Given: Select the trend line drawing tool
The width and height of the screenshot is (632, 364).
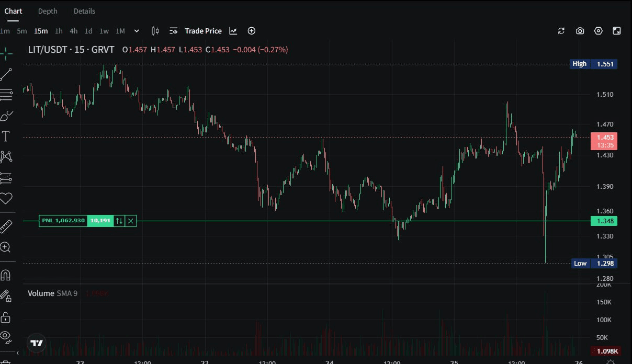Looking at the screenshot, I should coord(6,74).
